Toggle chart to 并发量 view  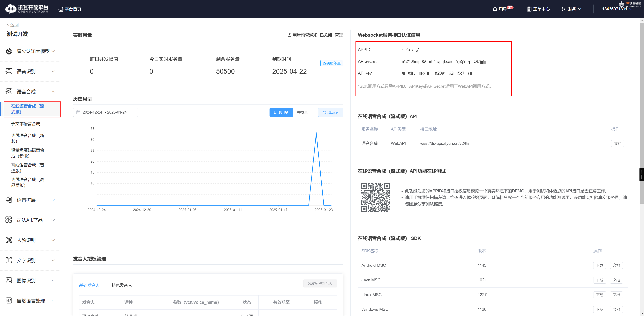302,112
